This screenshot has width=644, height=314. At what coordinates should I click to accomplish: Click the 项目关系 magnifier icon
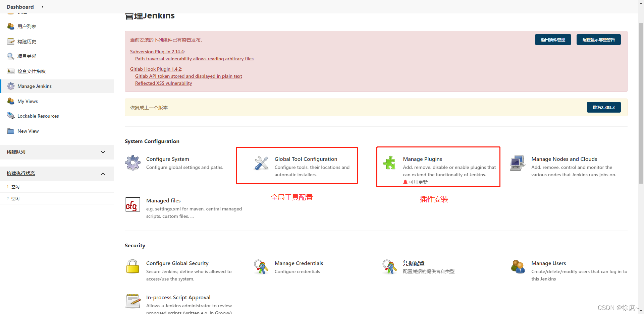coord(11,56)
